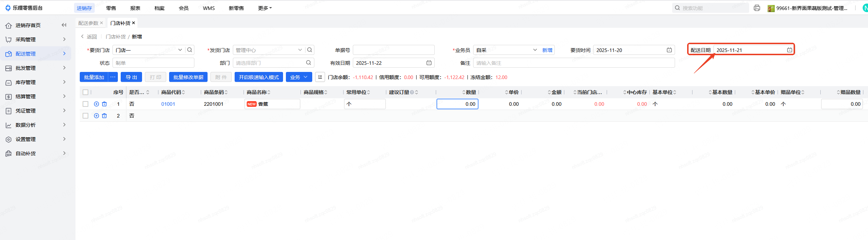Click the search magnifier next to 发货门店
This screenshot has height=240, width=868.
(310, 50)
